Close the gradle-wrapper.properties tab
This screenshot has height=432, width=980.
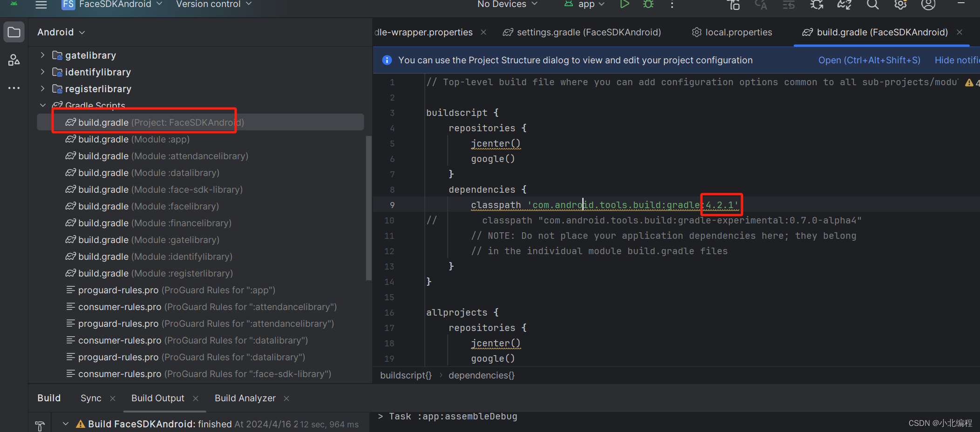[x=483, y=32]
